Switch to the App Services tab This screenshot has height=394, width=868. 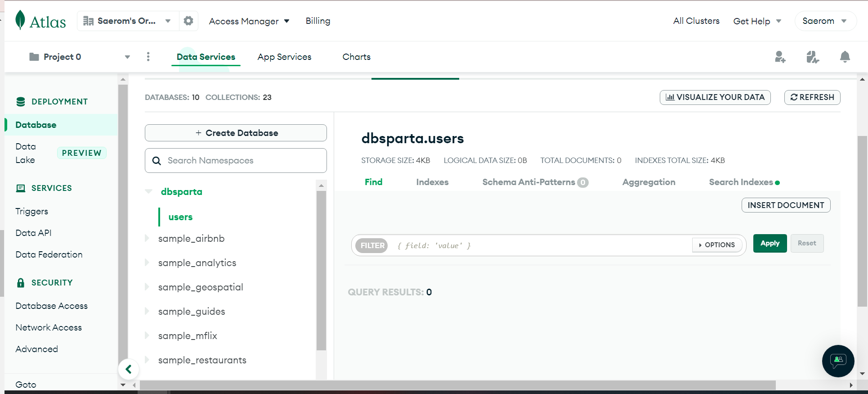(x=284, y=57)
